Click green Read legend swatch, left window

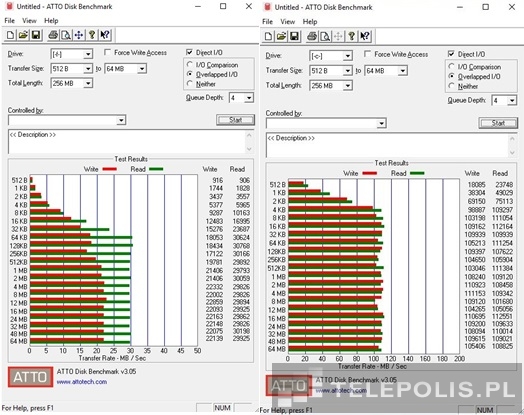click(x=156, y=169)
